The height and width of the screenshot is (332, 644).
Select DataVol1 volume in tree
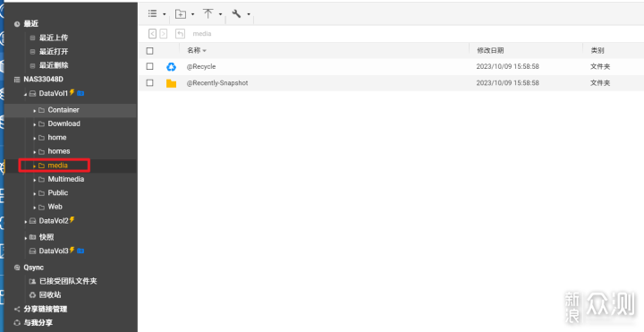click(x=54, y=93)
